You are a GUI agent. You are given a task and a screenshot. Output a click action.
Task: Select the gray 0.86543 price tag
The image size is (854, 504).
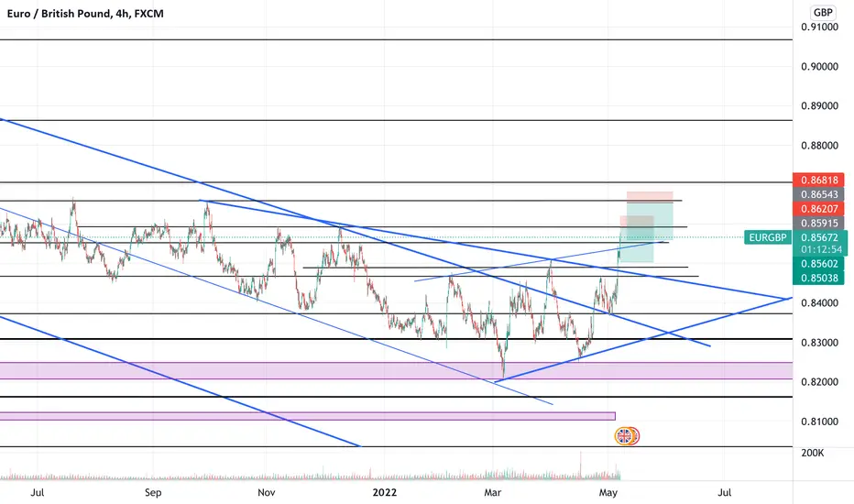pyautogui.click(x=818, y=194)
